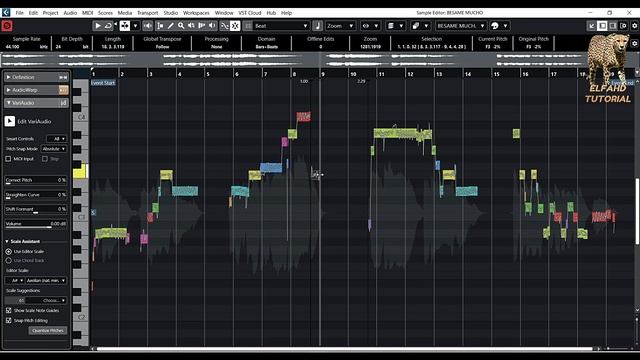Adjust the Correct Pitch slider
This screenshot has width=640, height=360.
click(36, 180)
